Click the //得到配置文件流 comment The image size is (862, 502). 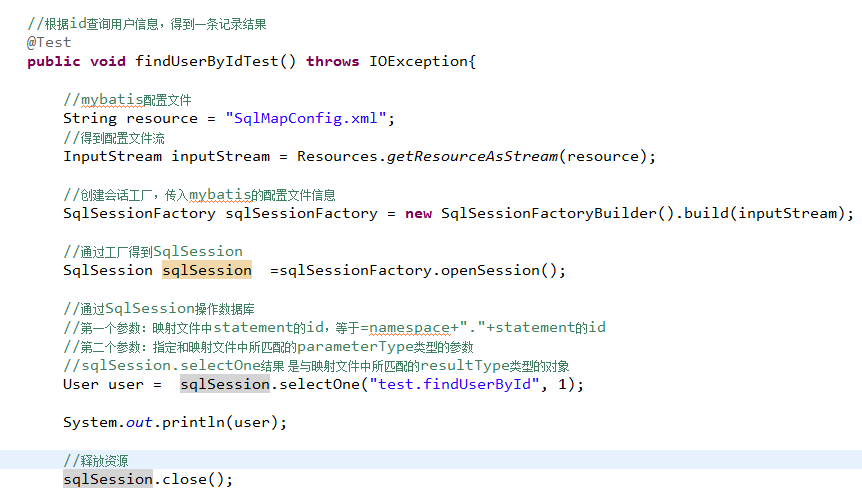[x=114, y=137]
